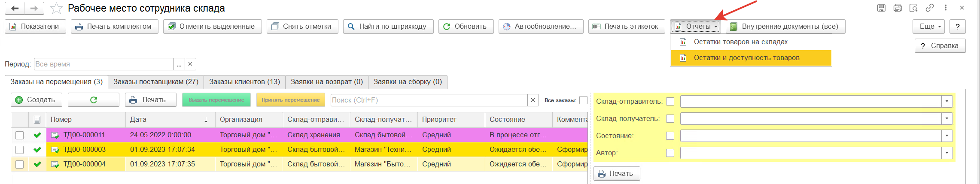Click green refresh icon button in list toolbar
Image resolution: width=980 pixels, height=184 pixels.
pos(94,100)
